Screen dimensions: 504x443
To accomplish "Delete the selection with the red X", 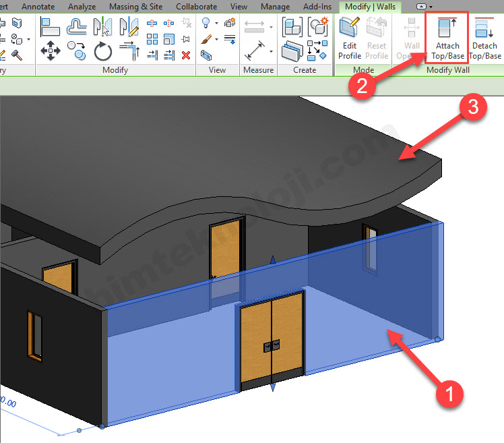I will [x=186, y=55].
